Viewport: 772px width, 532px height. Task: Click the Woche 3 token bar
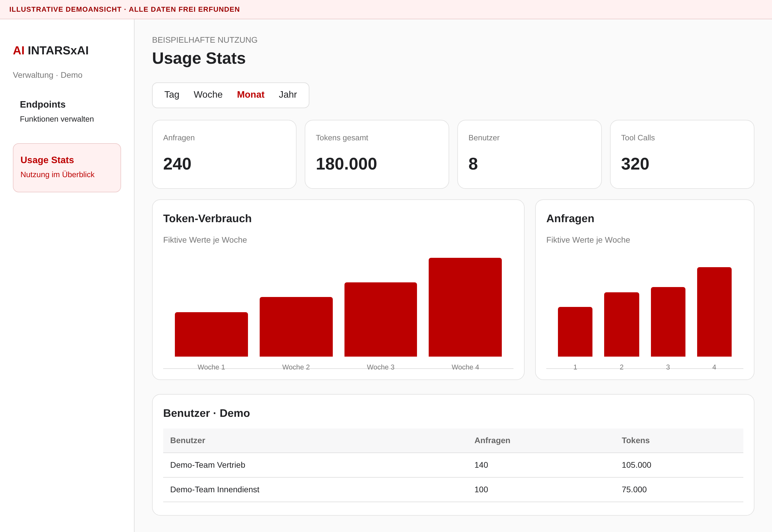(x=380, y=319)
